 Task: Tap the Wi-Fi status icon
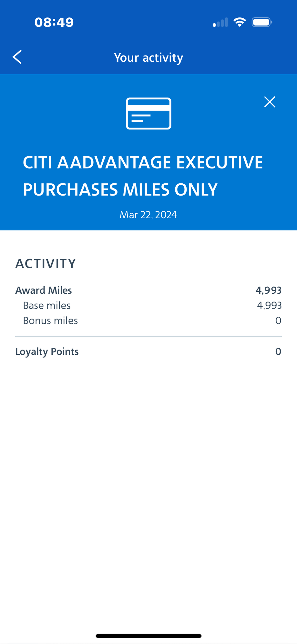(x=240, y=22)
